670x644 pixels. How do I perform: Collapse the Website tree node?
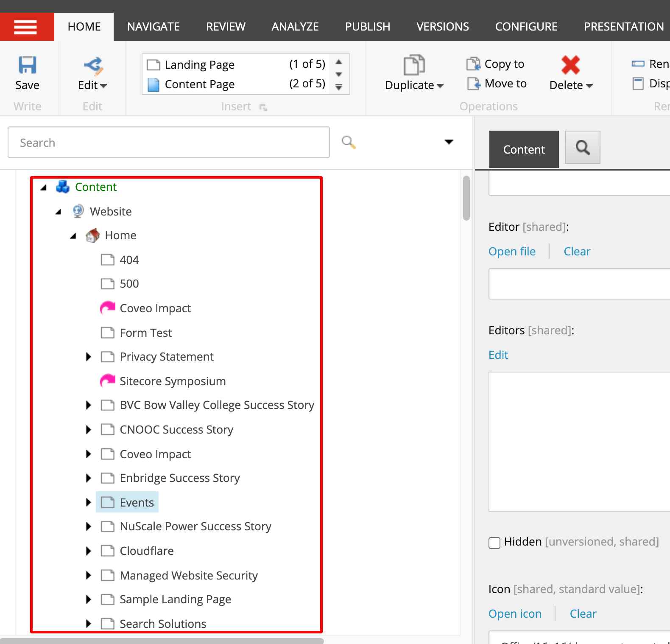tap(59, 211)
